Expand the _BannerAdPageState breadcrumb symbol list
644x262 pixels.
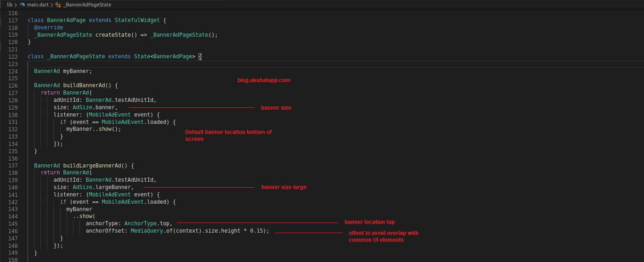point(87,4)
